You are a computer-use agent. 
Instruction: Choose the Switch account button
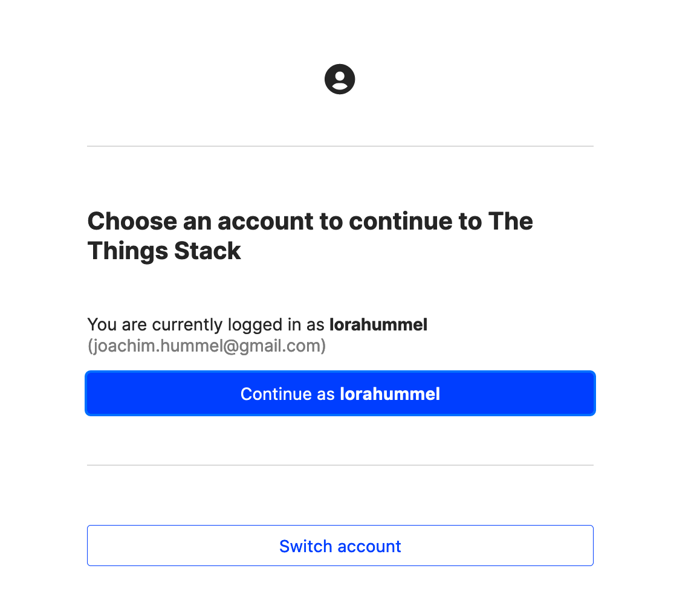(340, 546)
